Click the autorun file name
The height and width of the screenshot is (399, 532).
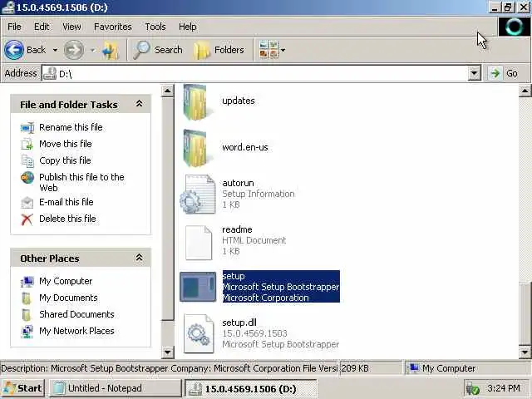pos(238,183)
